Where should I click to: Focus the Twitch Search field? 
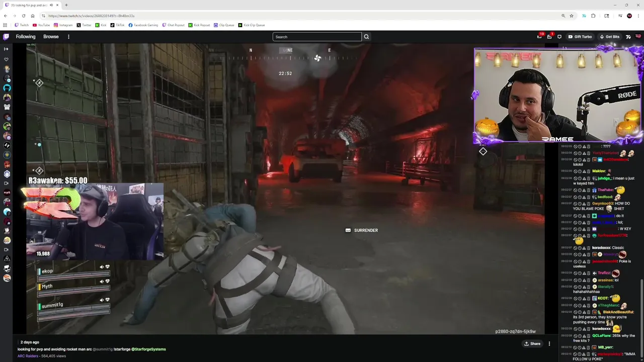(317, 37)
